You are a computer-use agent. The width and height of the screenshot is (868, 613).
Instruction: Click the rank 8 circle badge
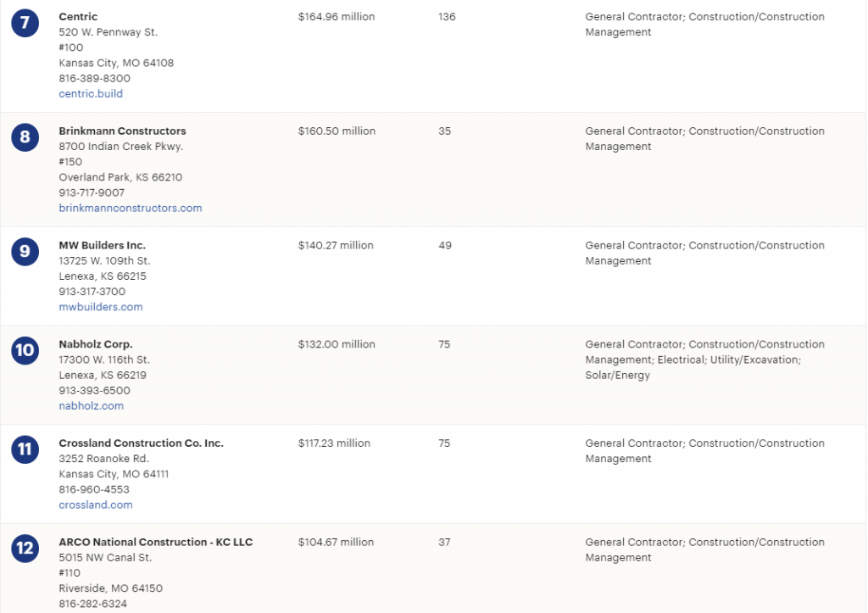pyautogui.click(x=25, y=137)
